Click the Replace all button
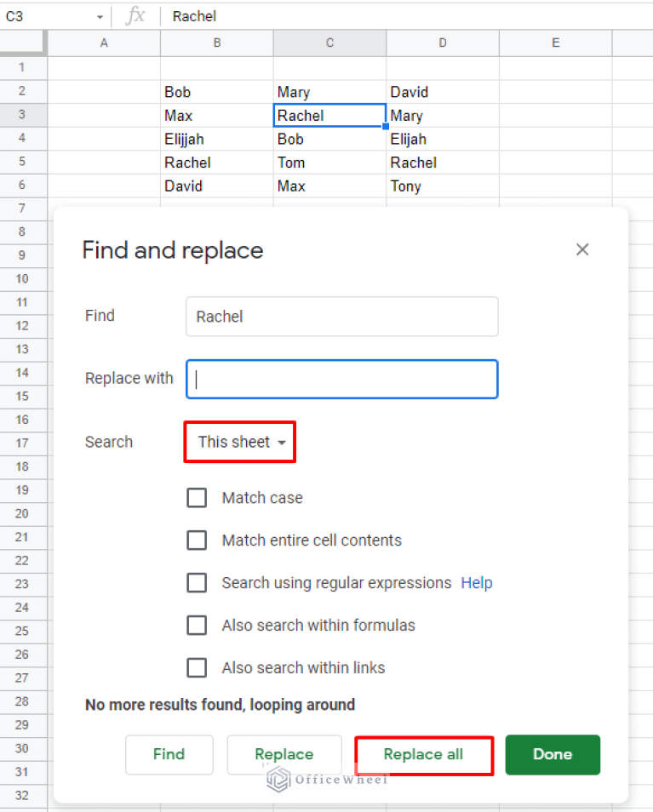 423,755
